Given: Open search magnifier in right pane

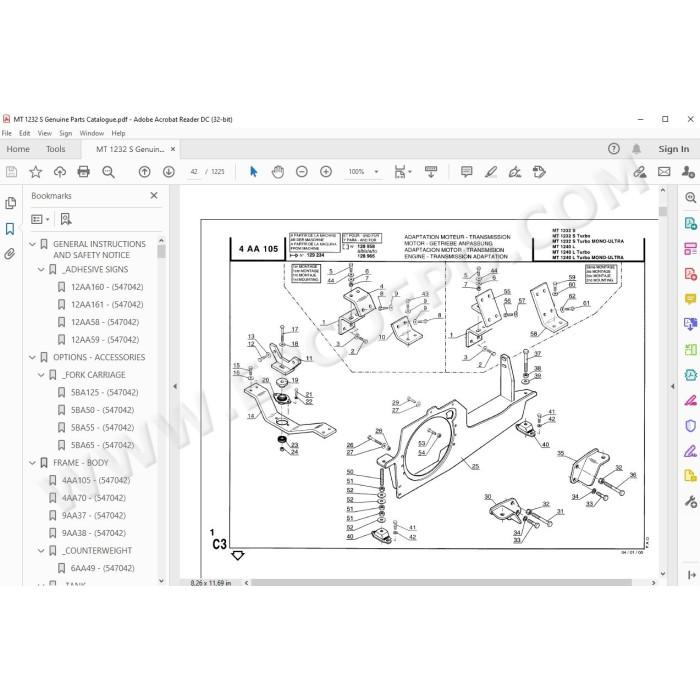Looking at the screenshot, I should click(x=690, y=198).
